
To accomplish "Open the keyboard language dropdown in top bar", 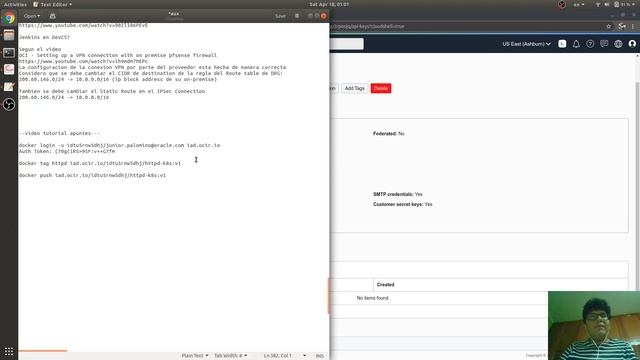I will [x=579, y=4].
